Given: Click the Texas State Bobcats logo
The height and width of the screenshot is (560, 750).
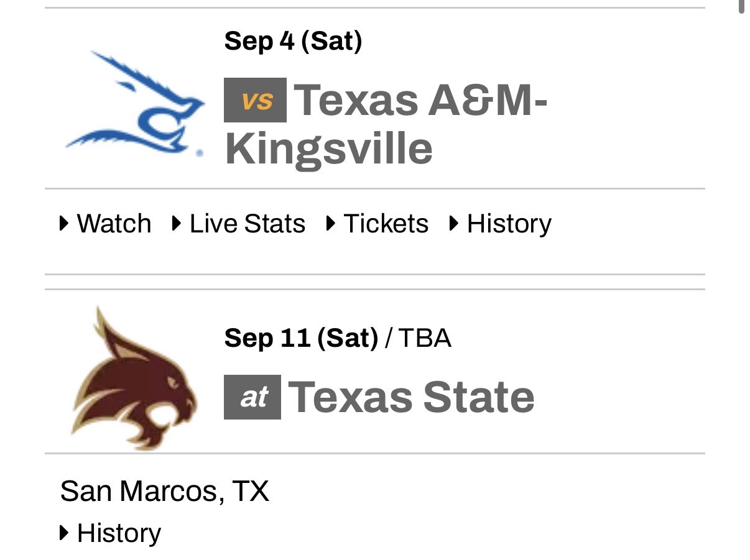Looking at the screenshot, I should coord(134,377).
